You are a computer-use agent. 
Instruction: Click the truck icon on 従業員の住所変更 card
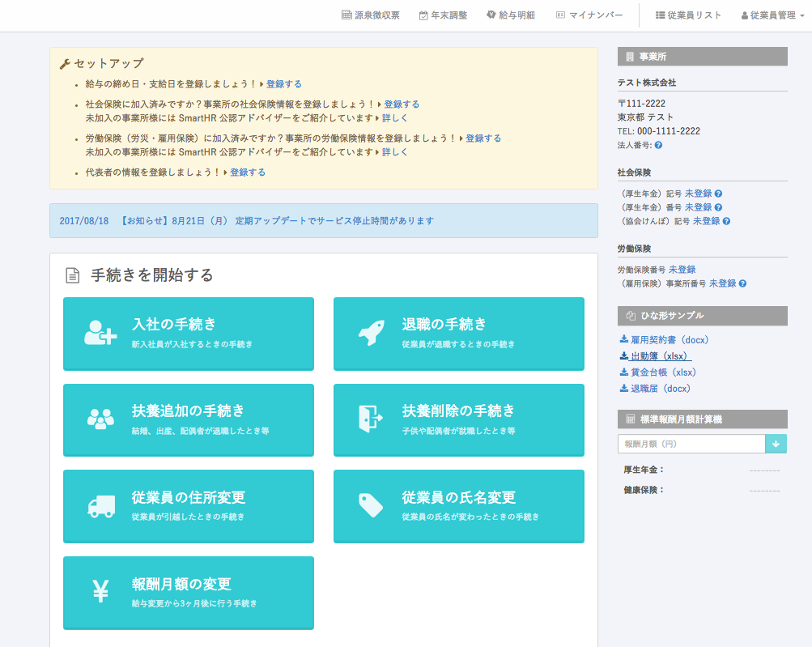100,504
